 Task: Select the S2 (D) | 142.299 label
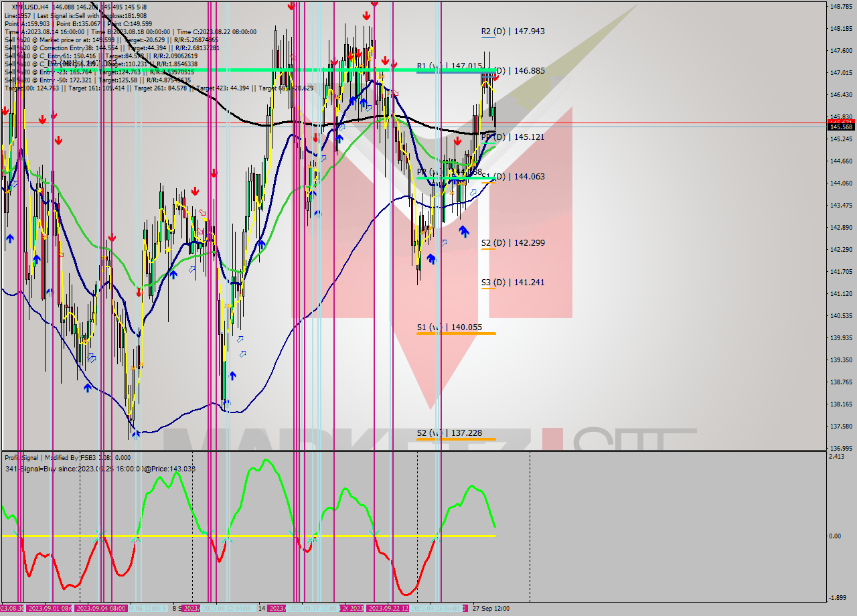coord(513,242)
